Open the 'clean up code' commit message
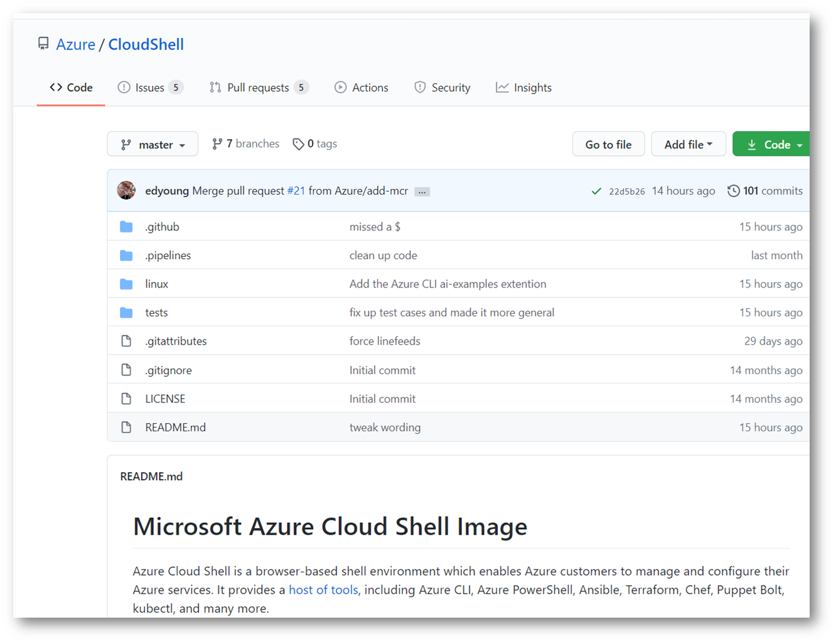This screenshot has height=644, width=836. (383, 255)
